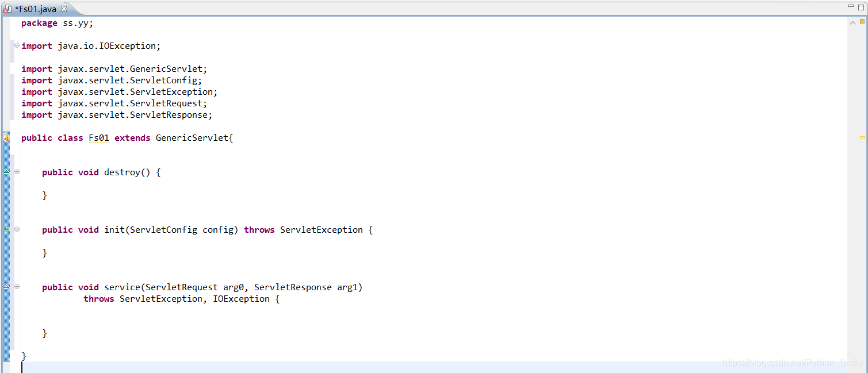868x373 pixels.
Task: Collapse the service() method fold
Action: (x=17, y=287)
